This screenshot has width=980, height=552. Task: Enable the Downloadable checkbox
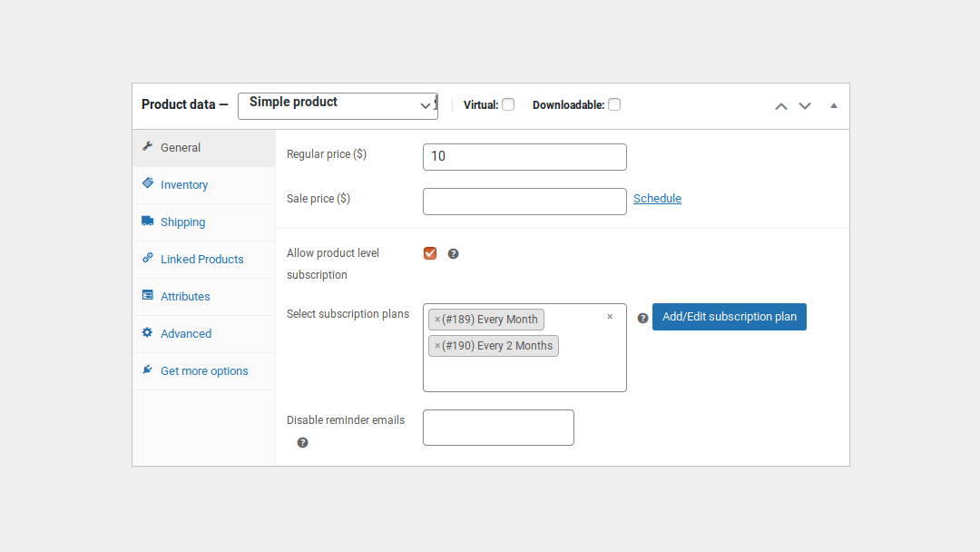click(614, 104)
